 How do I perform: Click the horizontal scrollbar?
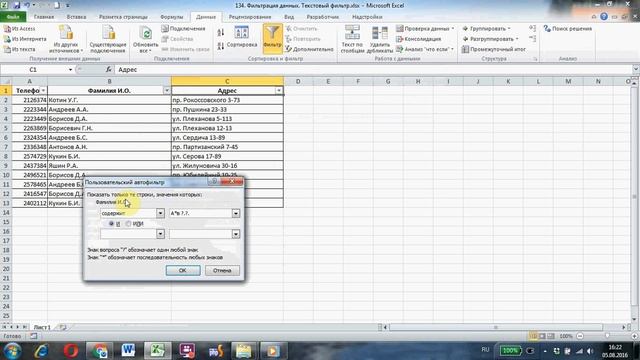tap(496, 327)
